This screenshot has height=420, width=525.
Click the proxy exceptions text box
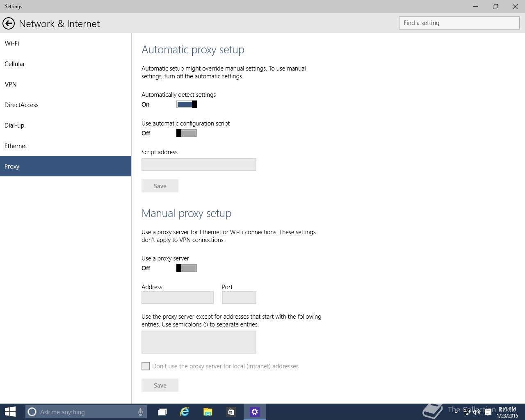(199, 342)
